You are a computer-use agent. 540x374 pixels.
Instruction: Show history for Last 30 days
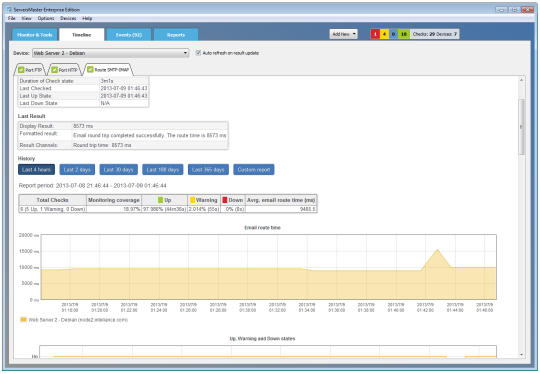(x=118, y=169)
